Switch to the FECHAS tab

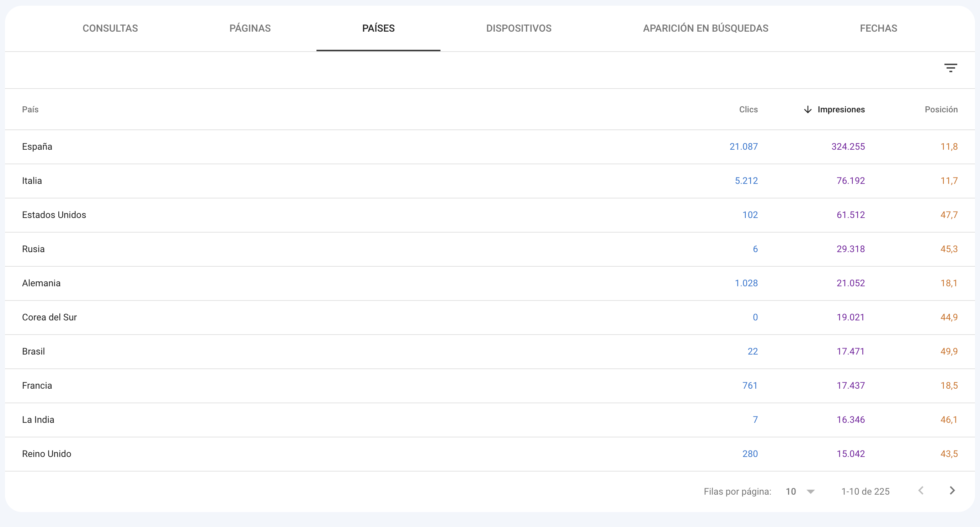[x=878, y=28]
